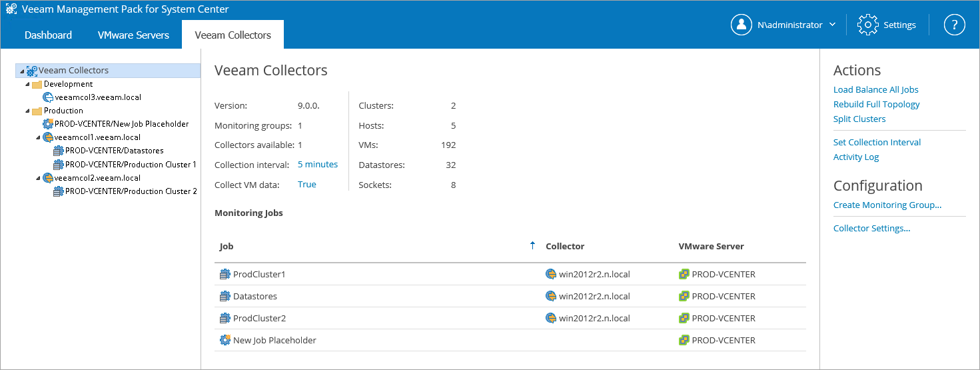This screenshot has height=370, width=980.
Task: Open the Settings gear icon
Action: (867, 25)
